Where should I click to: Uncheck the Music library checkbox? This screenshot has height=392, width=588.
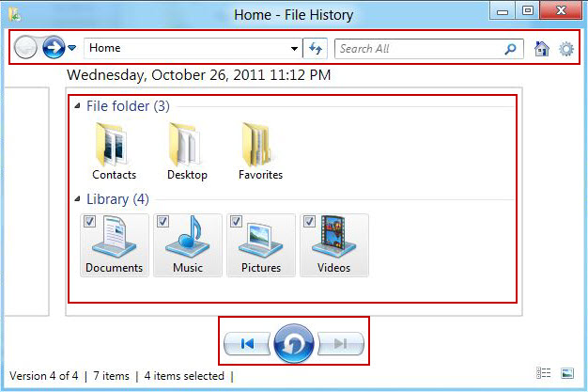162,221
